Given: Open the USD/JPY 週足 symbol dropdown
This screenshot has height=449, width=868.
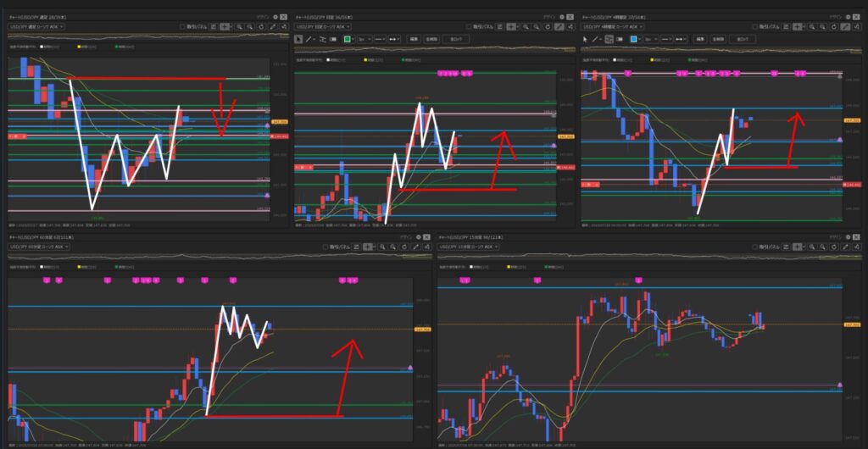Looking at the screenshot, I should pos(36,26).
